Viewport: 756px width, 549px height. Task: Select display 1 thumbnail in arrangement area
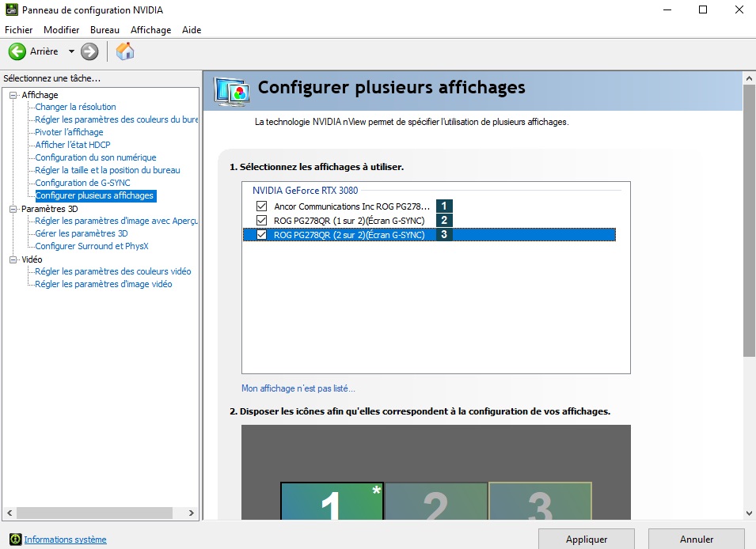(x=332, y=501)
